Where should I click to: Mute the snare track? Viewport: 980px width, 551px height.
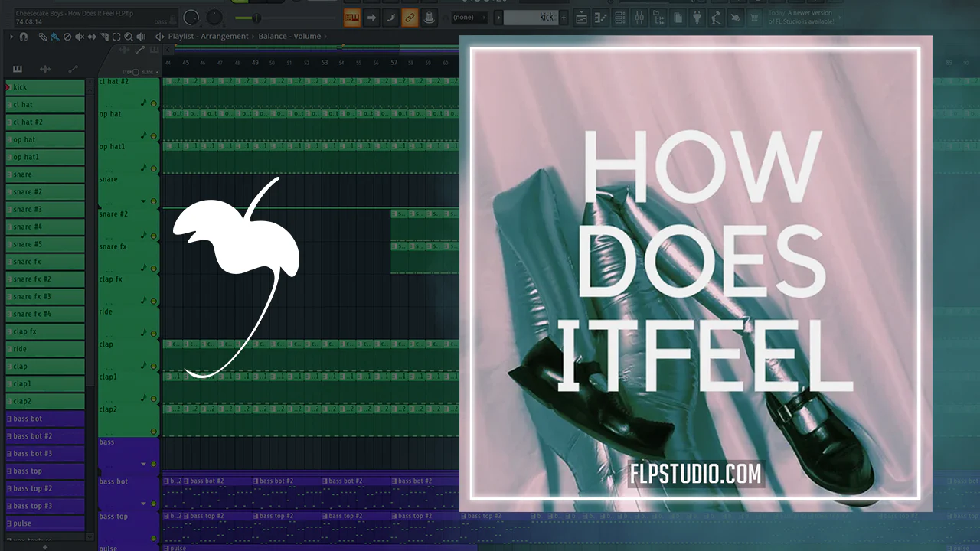tap(154, 202)
